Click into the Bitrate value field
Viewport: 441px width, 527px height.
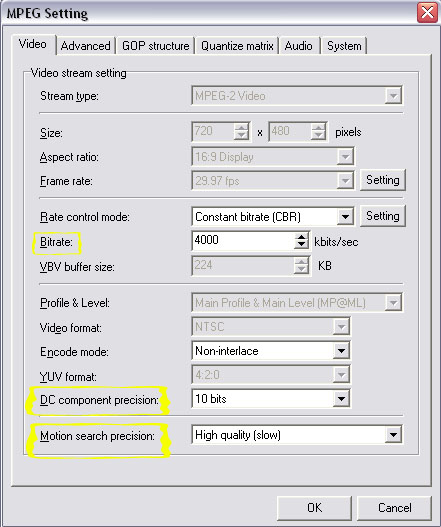243,240
